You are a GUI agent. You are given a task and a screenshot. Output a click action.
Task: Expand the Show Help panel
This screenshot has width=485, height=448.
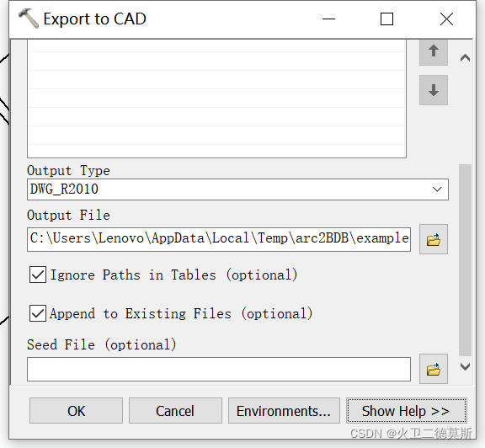[x=407, y=411]
